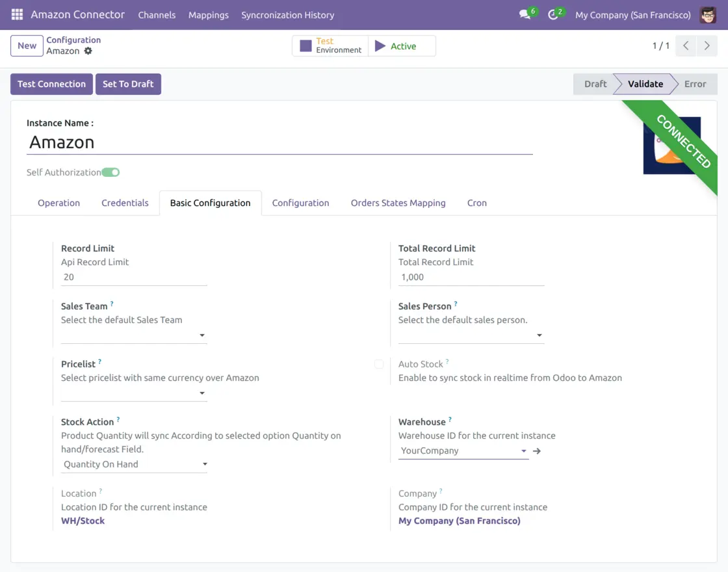Screen dimensions: 728x572
Task: Enable the Auto Stock checkbox
Action: 379,364
